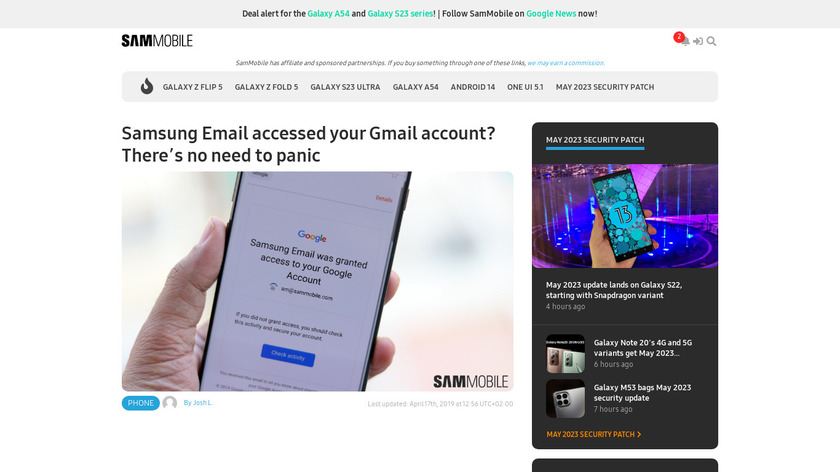The image size is (840, 472).
Task: Click 'we may earn a commission' link
Action: pos(566,63)
